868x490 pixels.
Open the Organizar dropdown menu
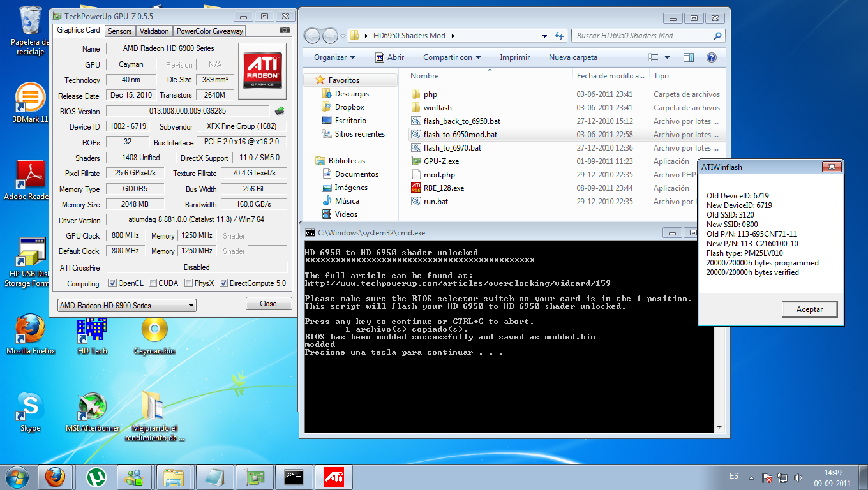pyautogui.click(x=334, y=57)
